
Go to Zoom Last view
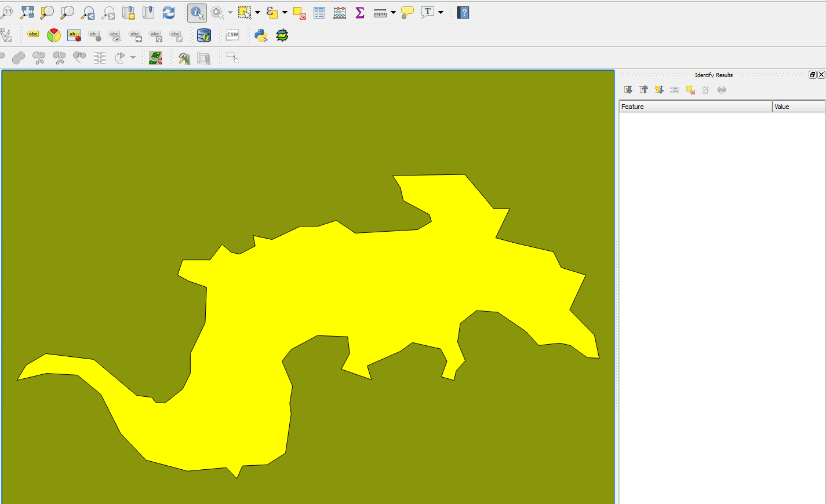coord(88,12)
